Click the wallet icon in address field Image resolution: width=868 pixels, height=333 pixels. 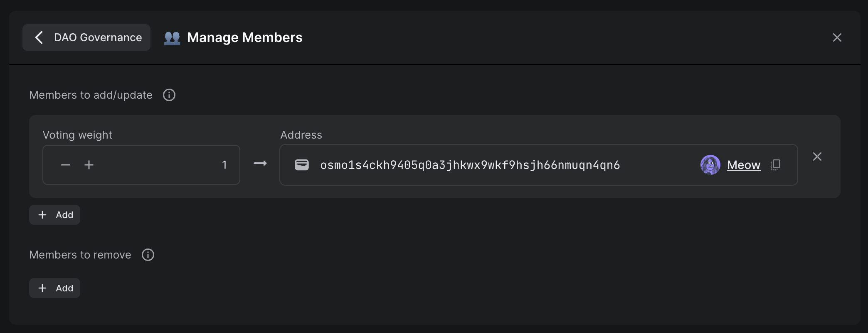(x=302, y=165)
